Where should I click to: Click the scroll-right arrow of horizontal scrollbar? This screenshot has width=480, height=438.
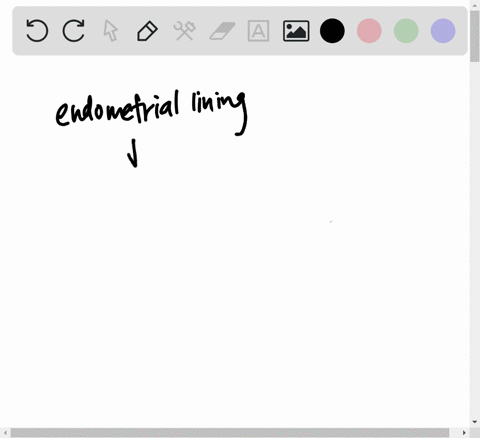point(464,433)
